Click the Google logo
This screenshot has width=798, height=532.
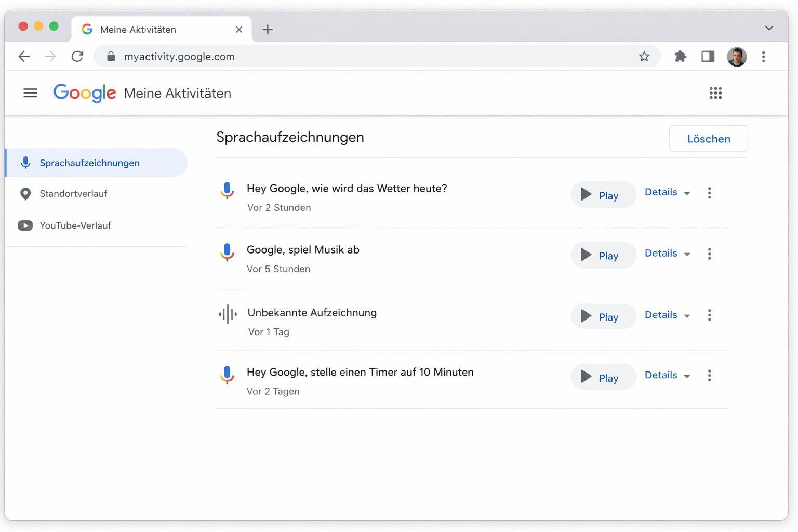coord(85,93)
